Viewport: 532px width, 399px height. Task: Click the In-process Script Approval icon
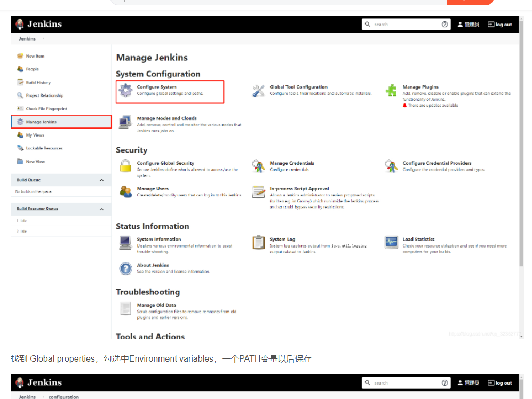pos(259,192)
